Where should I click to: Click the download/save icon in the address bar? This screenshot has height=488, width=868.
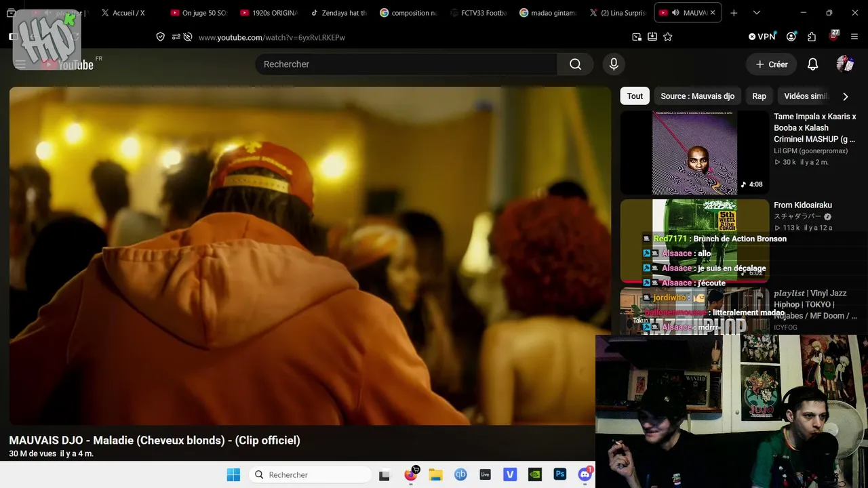[x=652, y=37]
